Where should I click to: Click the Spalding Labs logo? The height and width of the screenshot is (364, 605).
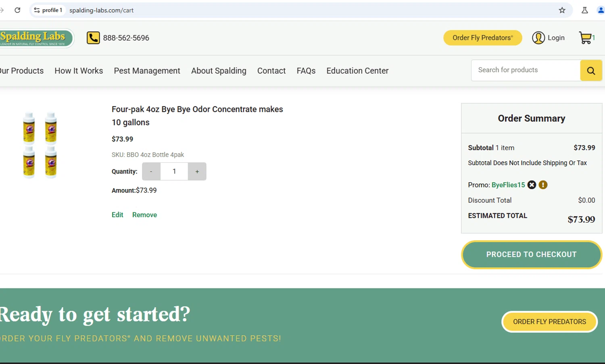pos(36,38)
